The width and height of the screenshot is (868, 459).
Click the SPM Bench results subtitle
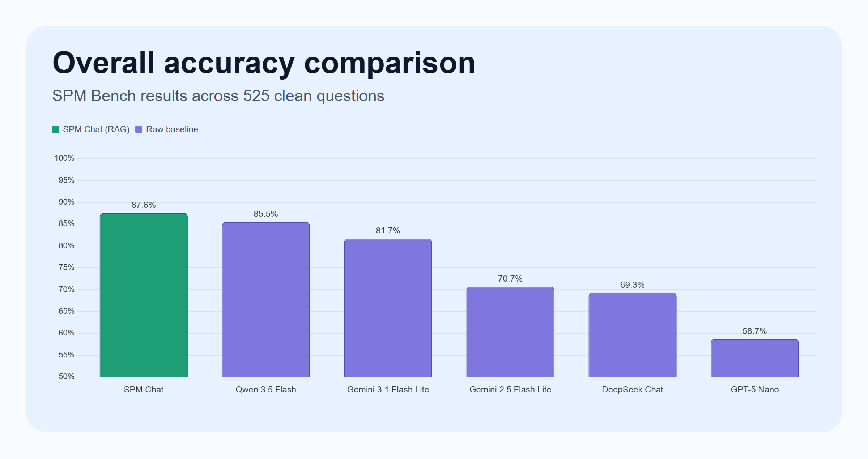coord(218,96)
